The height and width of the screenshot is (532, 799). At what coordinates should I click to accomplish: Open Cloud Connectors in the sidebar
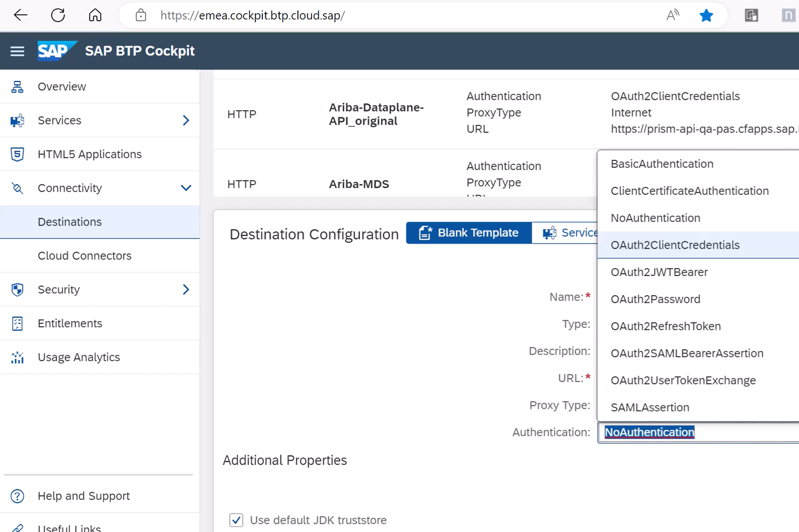point(85,256)
